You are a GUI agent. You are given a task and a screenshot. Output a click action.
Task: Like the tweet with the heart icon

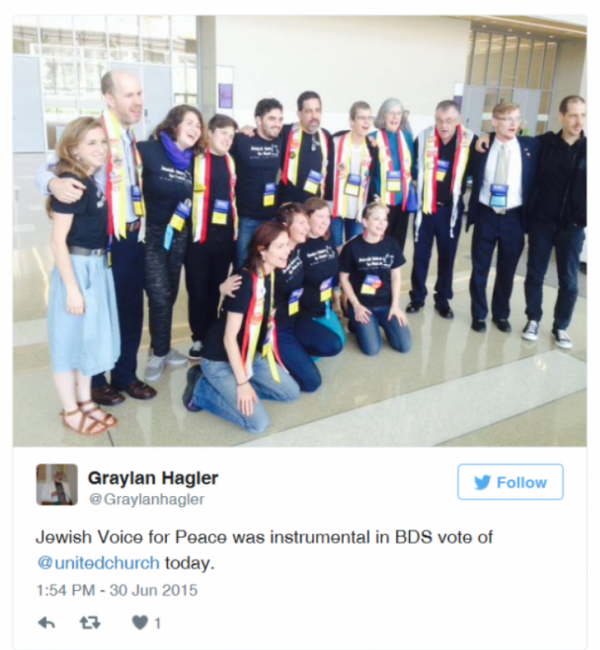pos(140,623)
